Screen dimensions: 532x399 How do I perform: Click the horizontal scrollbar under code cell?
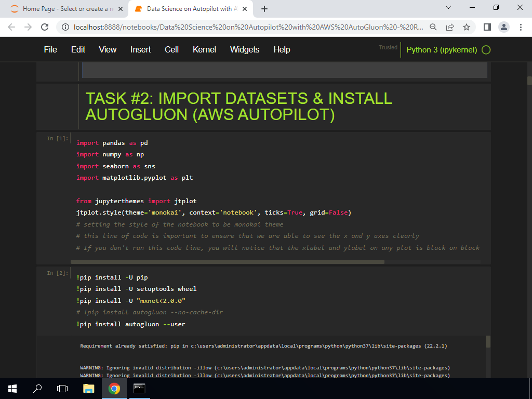coord(227,262)
